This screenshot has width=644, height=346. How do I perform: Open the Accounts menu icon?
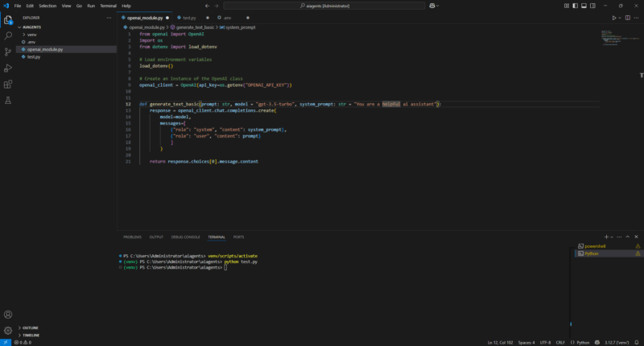pos(8,315)
